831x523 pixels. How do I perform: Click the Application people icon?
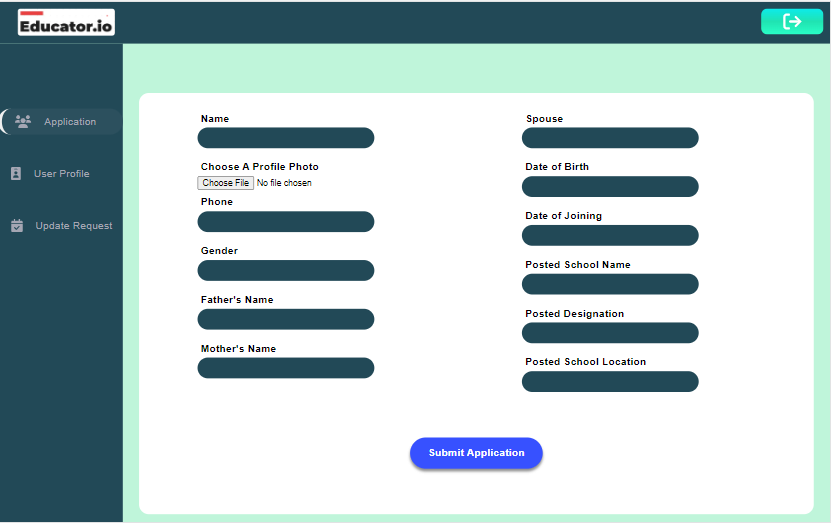(x=23, y=121)
